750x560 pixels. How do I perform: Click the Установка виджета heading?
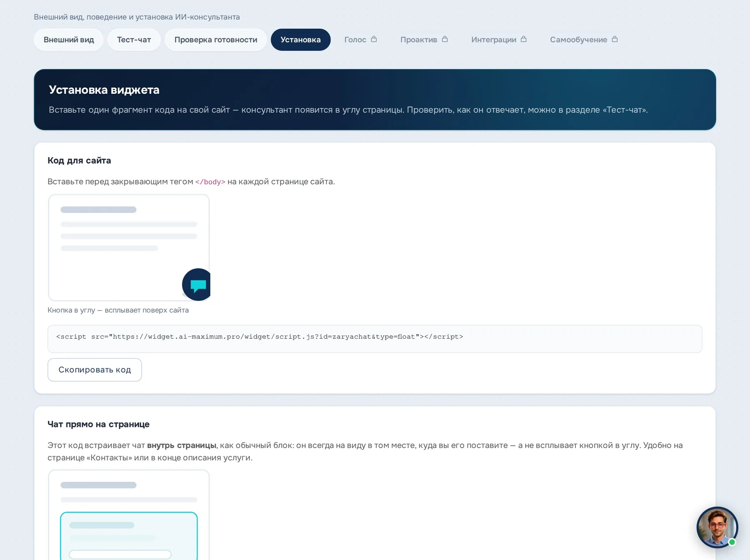tap(104, 90)
